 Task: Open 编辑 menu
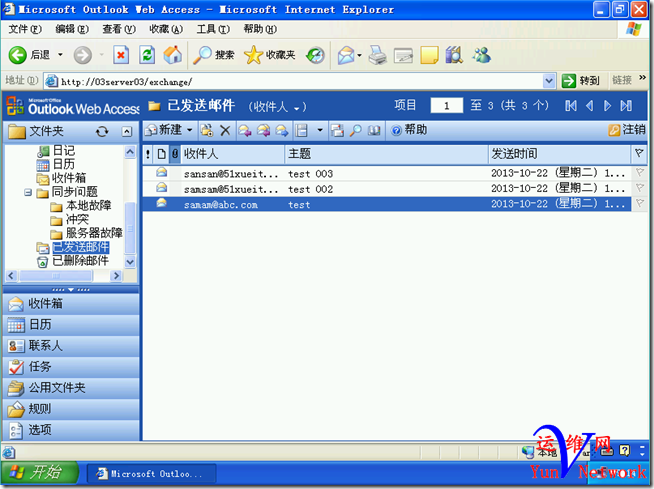[72, 29]
